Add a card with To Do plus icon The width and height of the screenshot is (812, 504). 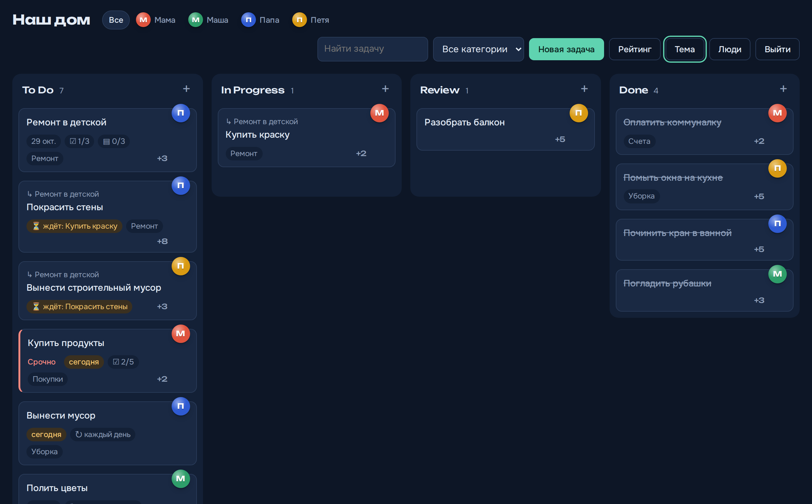coord(186,89)
